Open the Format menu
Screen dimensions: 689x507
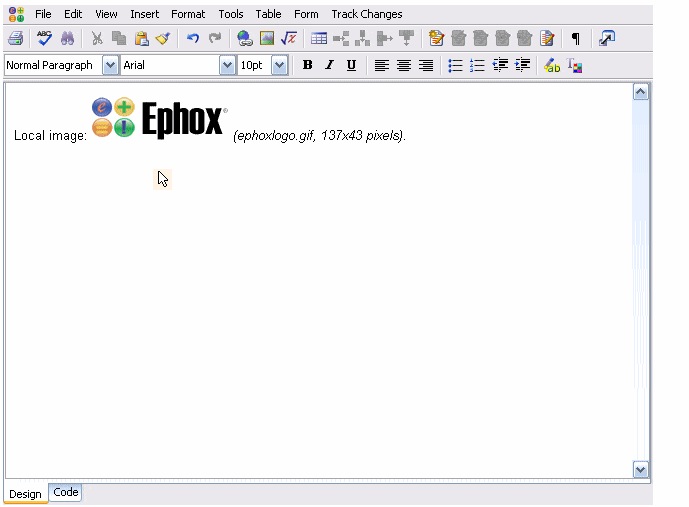pos(188,14)
